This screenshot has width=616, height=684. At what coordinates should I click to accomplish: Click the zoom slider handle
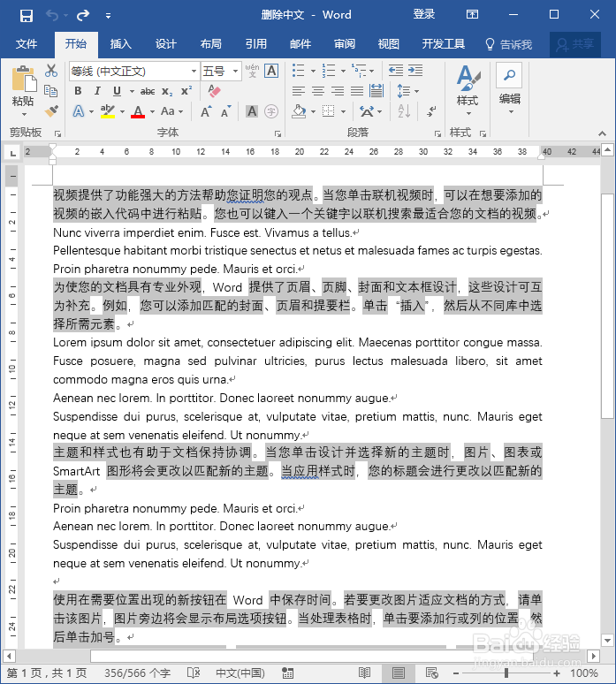(506, 673)
